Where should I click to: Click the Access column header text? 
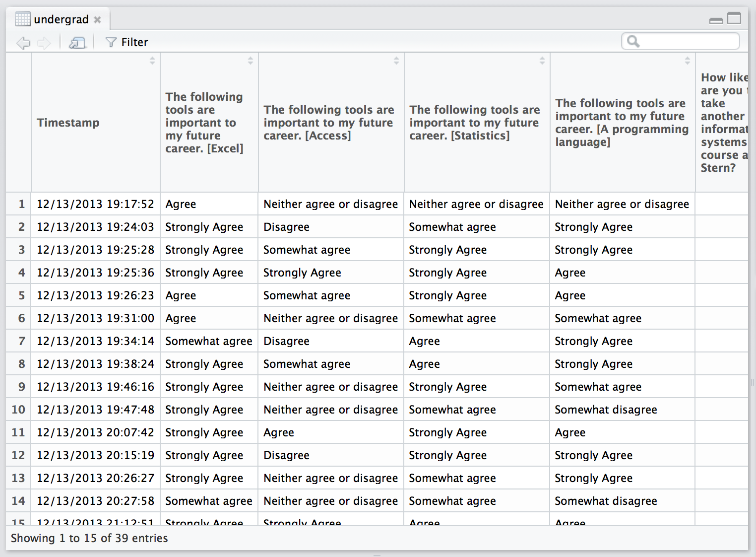click(x=329, y=123)
